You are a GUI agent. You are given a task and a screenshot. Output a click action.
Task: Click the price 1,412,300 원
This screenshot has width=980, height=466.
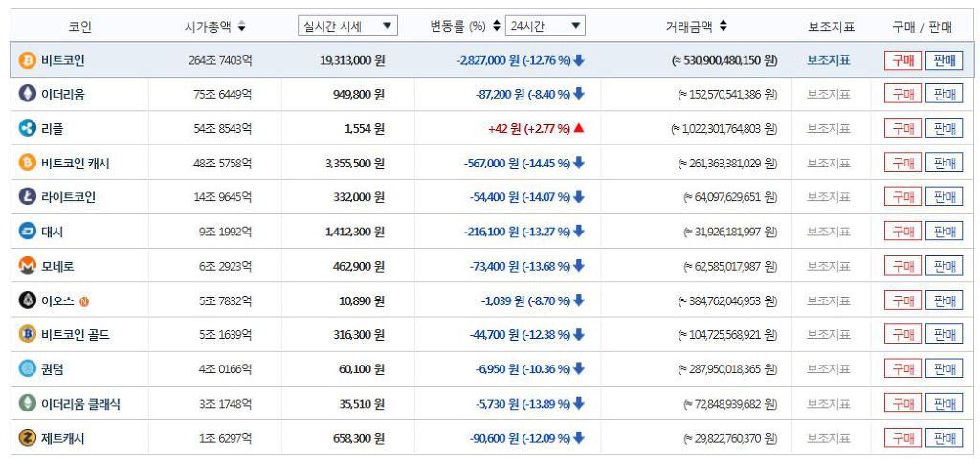pyautogui.click(x=355, y=232)
